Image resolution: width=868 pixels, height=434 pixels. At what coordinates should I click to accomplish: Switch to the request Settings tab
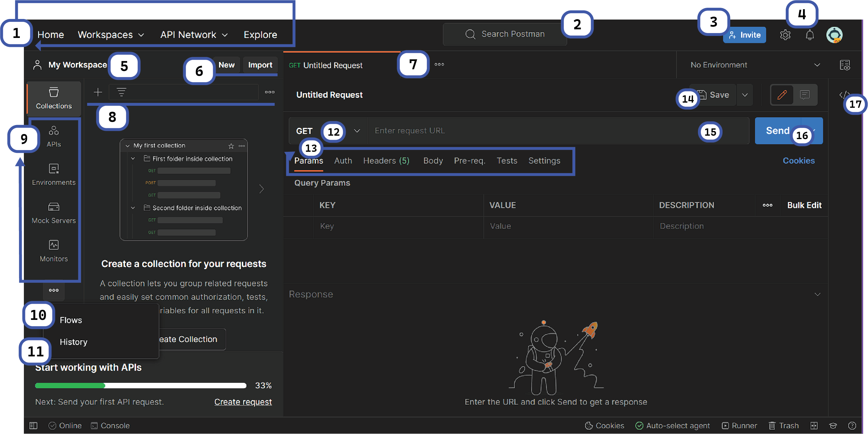click(544, 161)
